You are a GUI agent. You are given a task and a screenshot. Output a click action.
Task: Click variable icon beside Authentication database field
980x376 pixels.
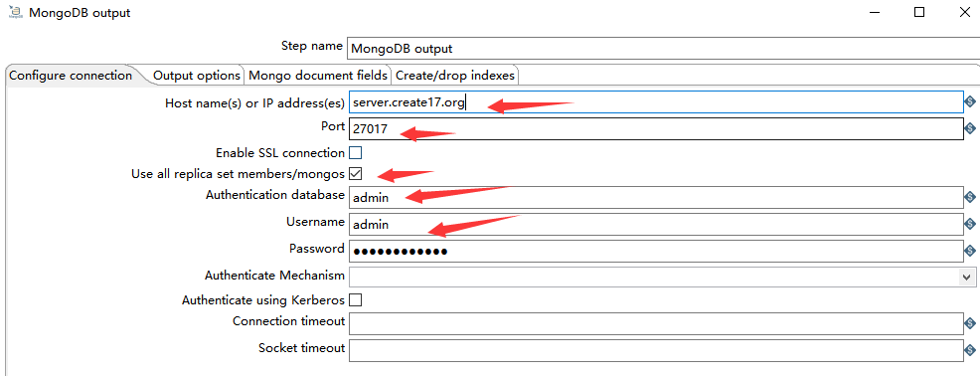970,197
